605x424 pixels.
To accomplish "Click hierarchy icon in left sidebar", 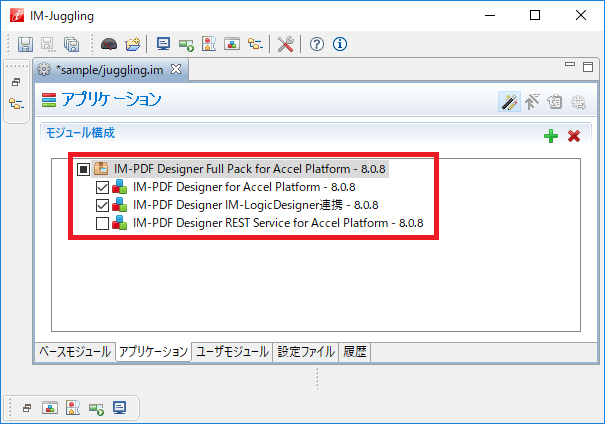I will click(x=16, y=103).
